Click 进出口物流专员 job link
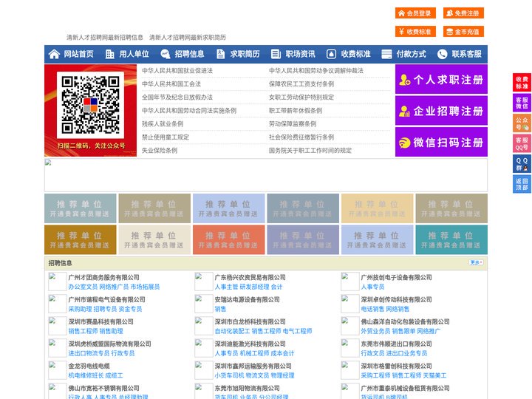Screen dimensions: 532x399 [x=89, y=353]
